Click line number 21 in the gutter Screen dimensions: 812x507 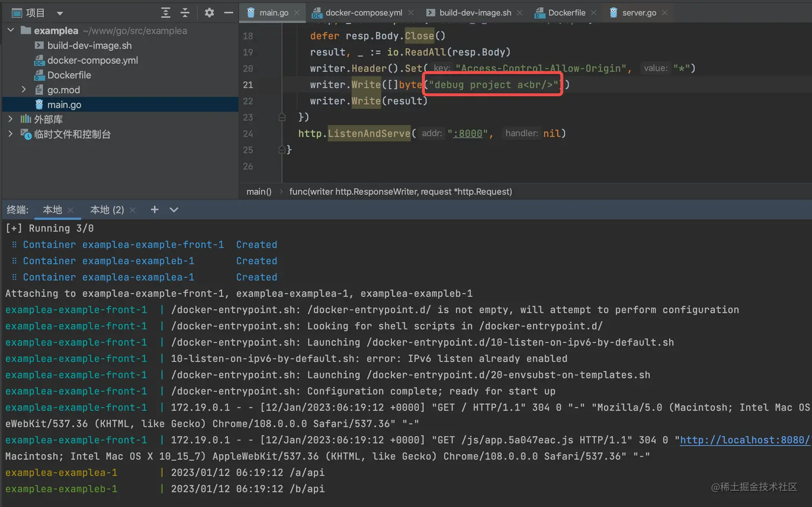pyautogui.click(x=248, y=85)
